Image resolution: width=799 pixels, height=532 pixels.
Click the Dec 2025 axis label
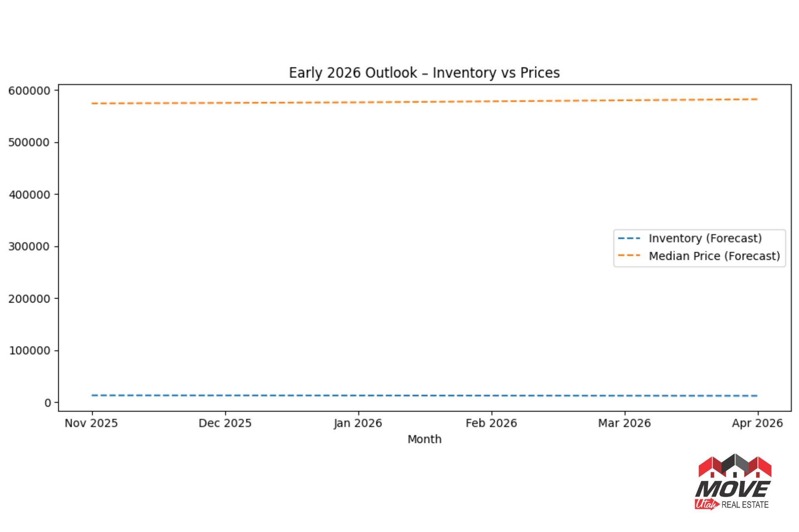(225, 423)
